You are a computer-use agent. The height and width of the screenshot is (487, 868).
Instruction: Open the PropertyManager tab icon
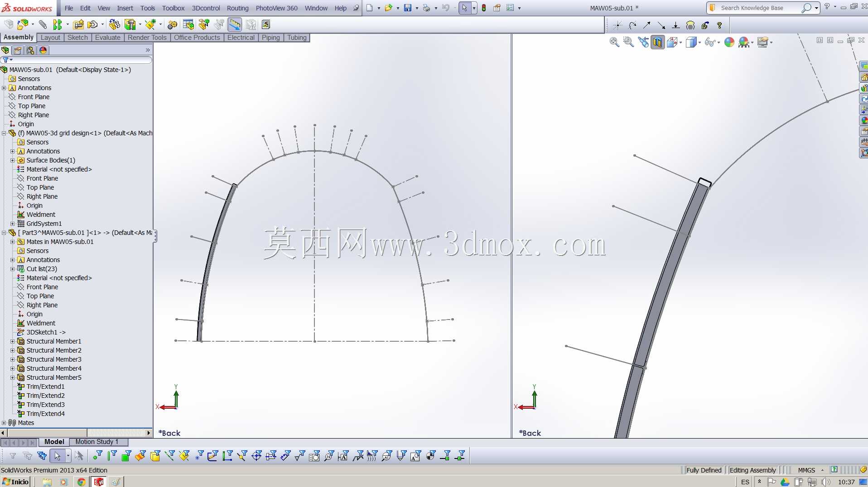click(18, 50)
